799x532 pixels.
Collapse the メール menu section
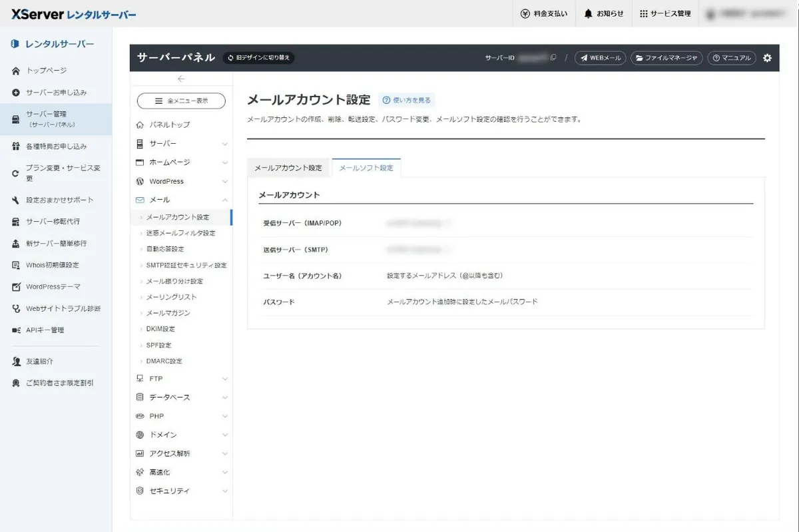(x=181, y=200)
